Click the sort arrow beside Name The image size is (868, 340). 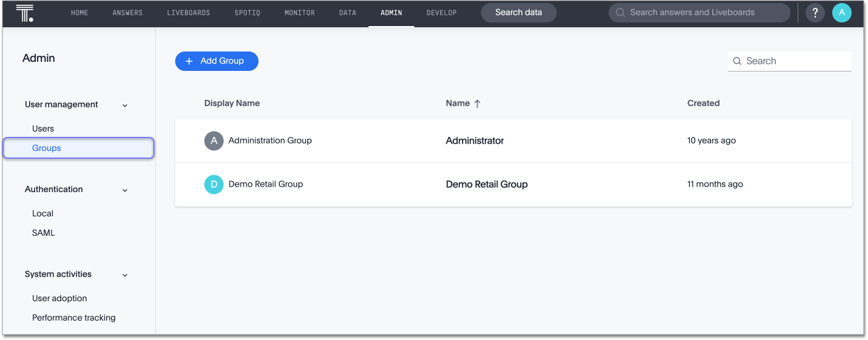[477, 104]
